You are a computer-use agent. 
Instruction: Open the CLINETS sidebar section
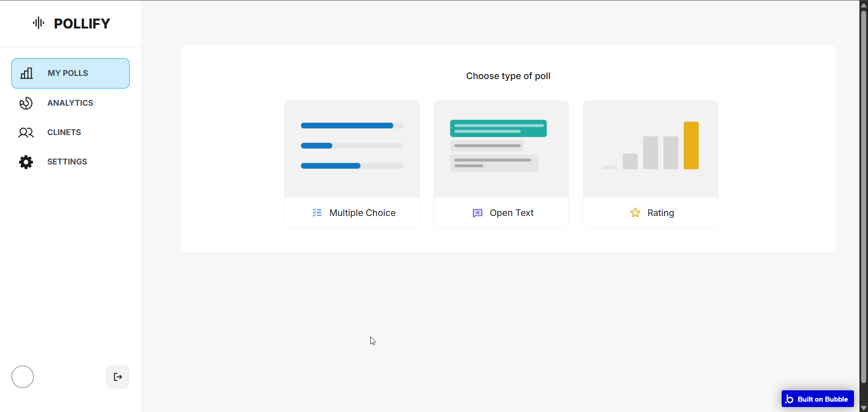(64, 132)
